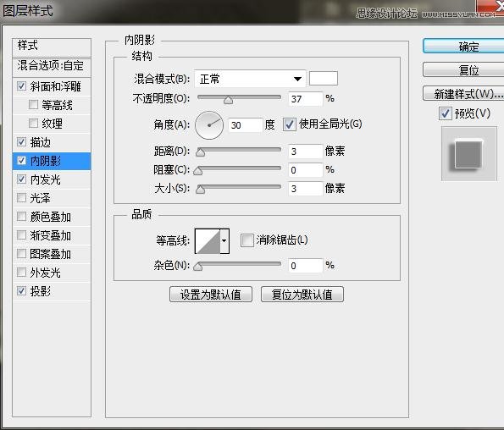Screen dimensions: 504x430
Task: Toggle the 预览 checkbox
Action: coord(446,113)
